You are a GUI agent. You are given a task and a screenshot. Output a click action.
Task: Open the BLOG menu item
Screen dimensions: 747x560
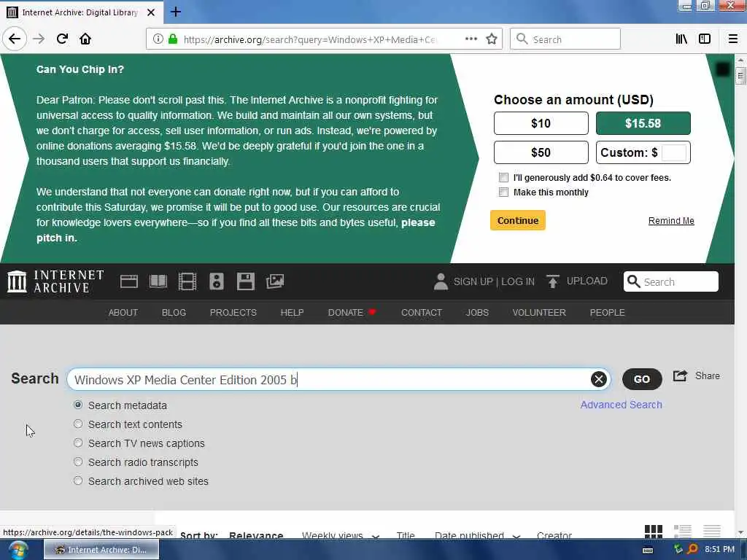(x=174, y=312)
